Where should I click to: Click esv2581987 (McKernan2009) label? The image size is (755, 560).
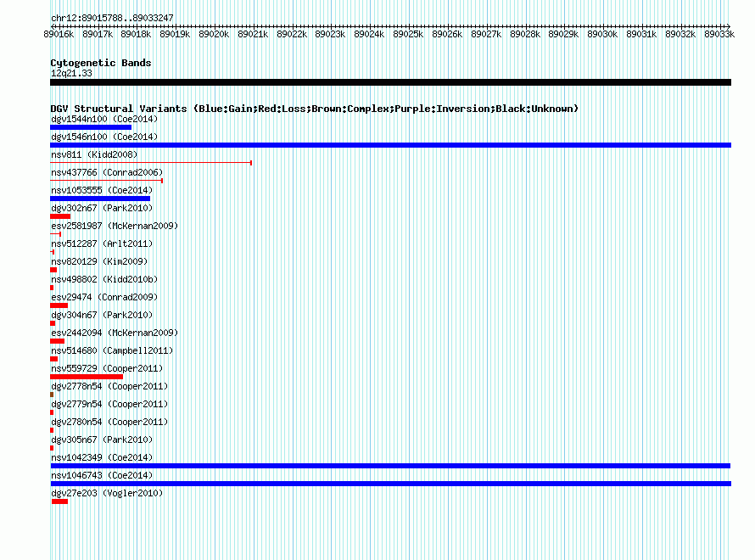coord(115,226)
